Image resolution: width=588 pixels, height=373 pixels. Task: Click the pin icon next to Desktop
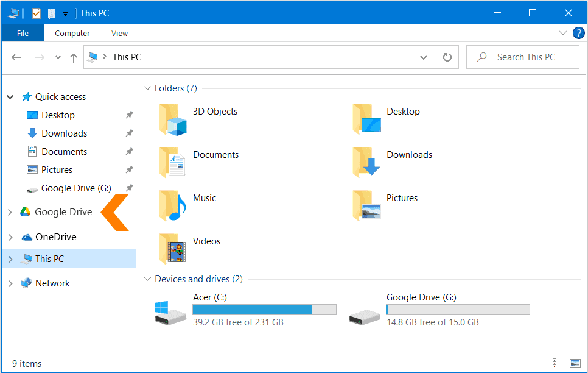tap(130, 115)
